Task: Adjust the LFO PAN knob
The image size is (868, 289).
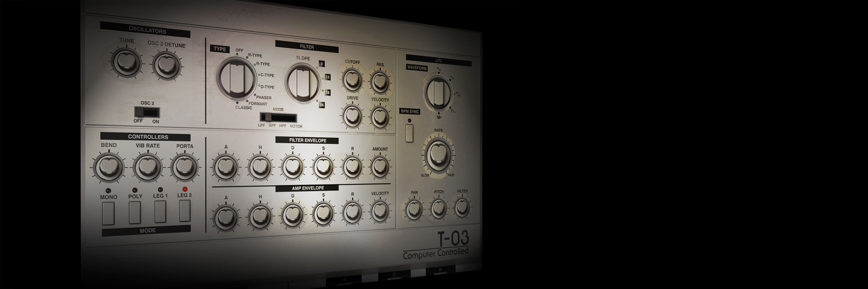Action: [414, 210]
